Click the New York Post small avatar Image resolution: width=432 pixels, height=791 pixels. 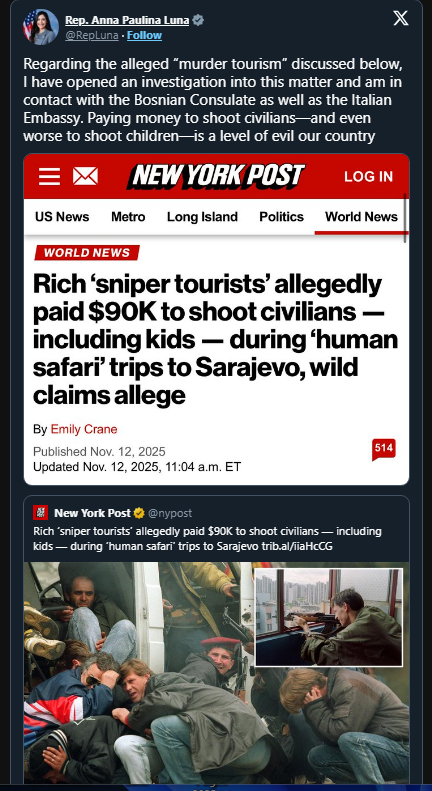[41, 513]
